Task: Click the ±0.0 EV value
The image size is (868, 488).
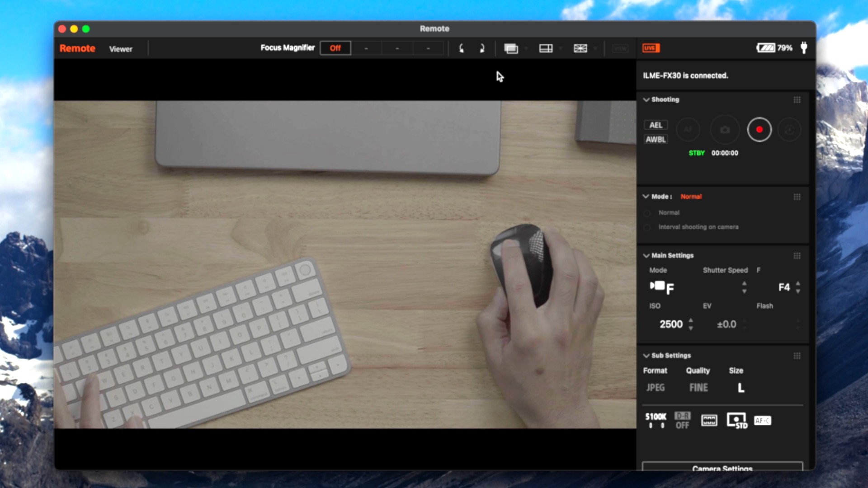Action: (x=726, y=324)
